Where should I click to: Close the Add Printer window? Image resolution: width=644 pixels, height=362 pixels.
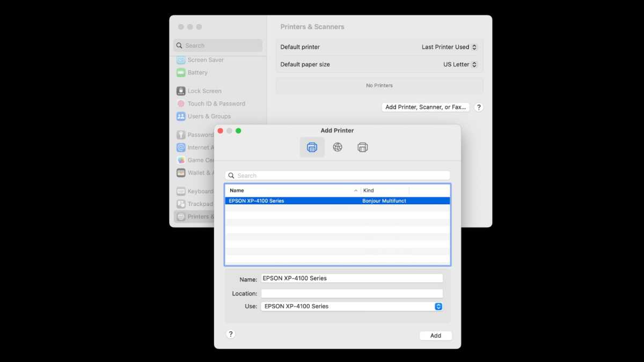pos(220,131)
